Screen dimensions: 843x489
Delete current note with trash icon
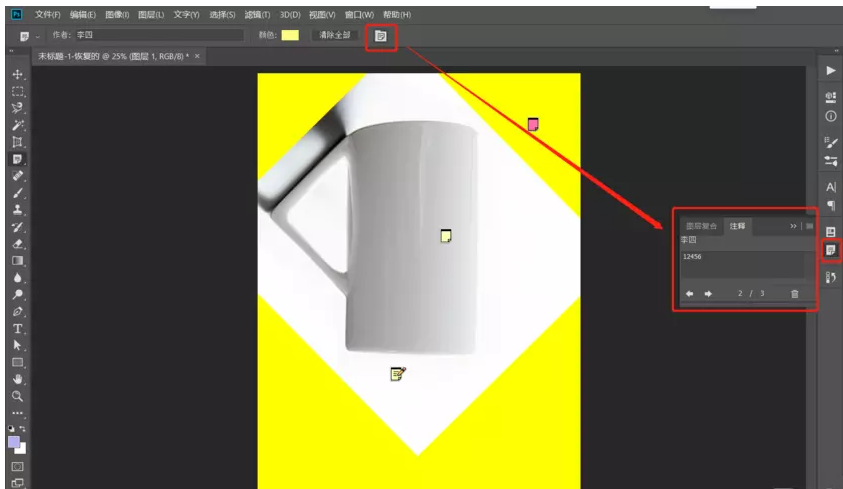[795, 294]
